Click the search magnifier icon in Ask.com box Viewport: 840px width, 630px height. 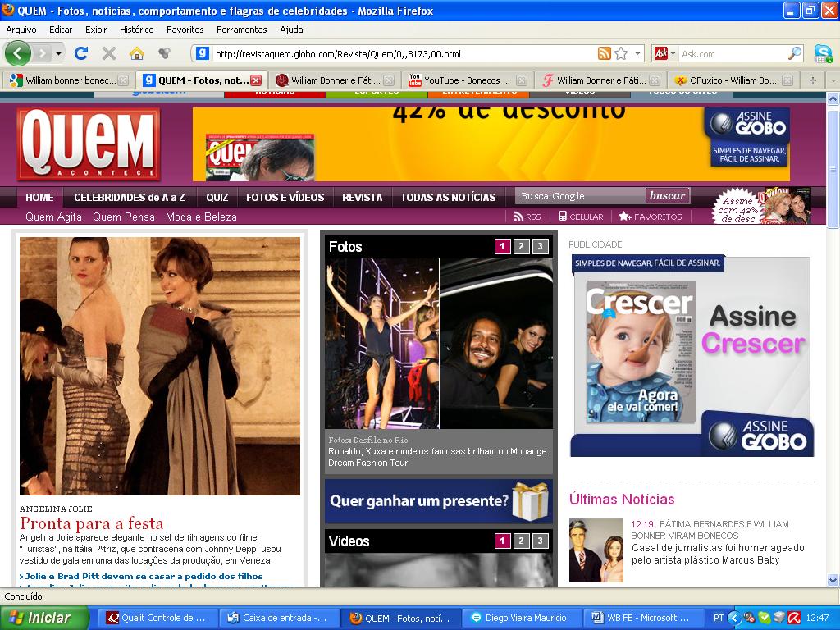[x=796, y=53]
